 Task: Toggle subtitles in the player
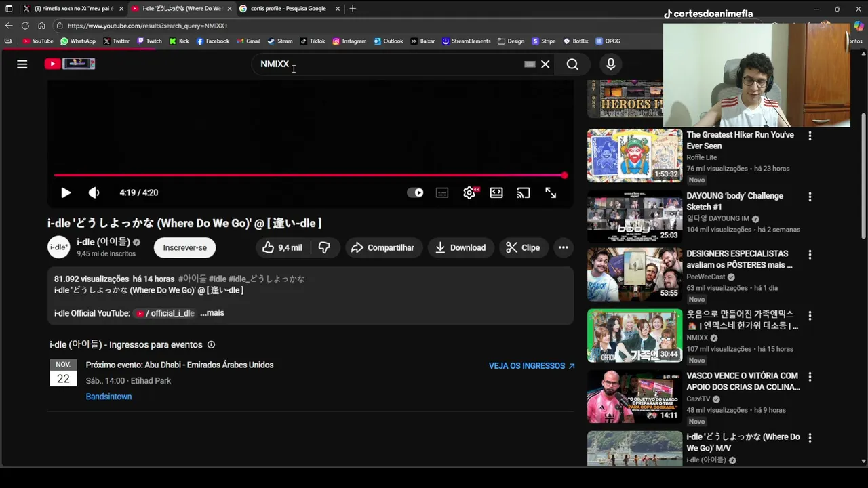(442, 192)
